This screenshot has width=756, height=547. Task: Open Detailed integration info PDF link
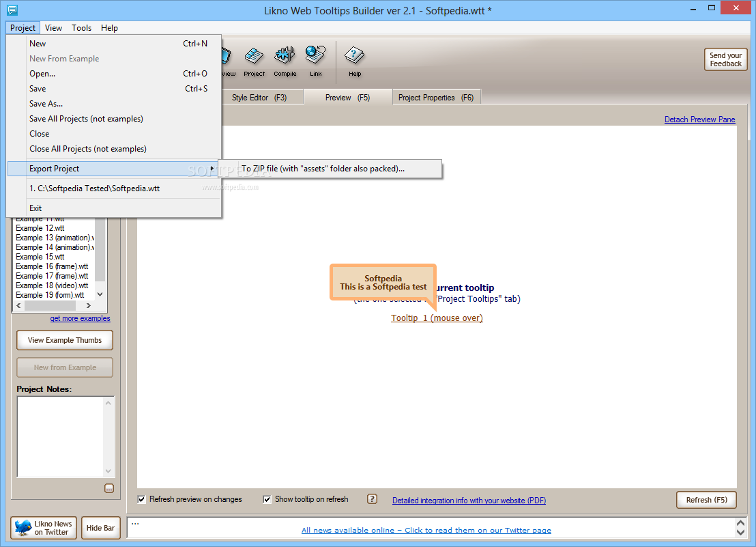pyautogui.click(x=469, y=500)
